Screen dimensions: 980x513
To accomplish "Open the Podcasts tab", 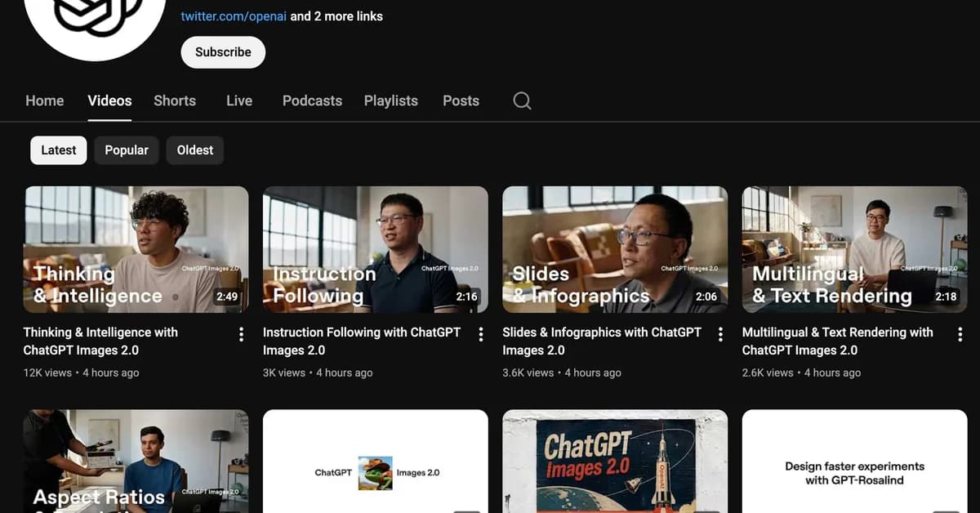I will coord(312,100).
